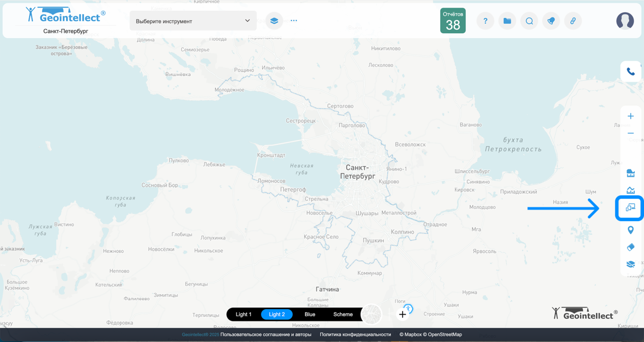Viewport: 644px width, 342px height.
Task: Select the eraser tool in the sidebar
Action: [x=630, y=247]
